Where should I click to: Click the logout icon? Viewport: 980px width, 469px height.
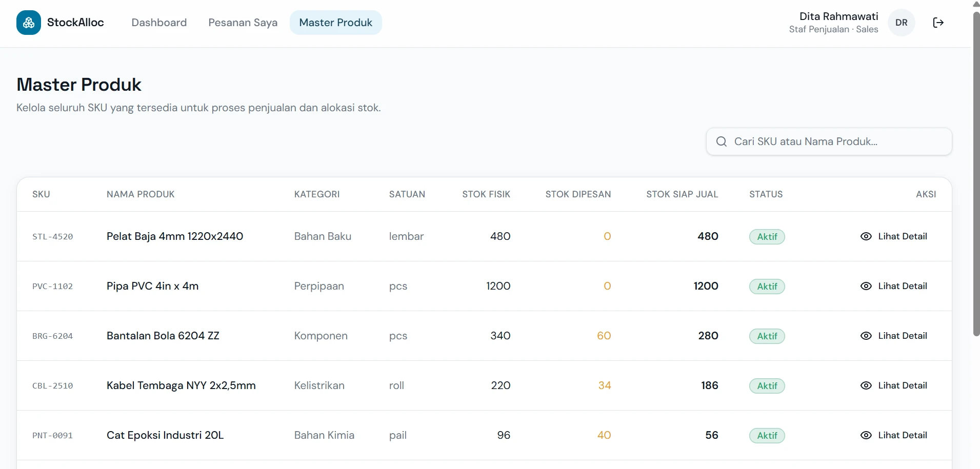coord(938,23)
